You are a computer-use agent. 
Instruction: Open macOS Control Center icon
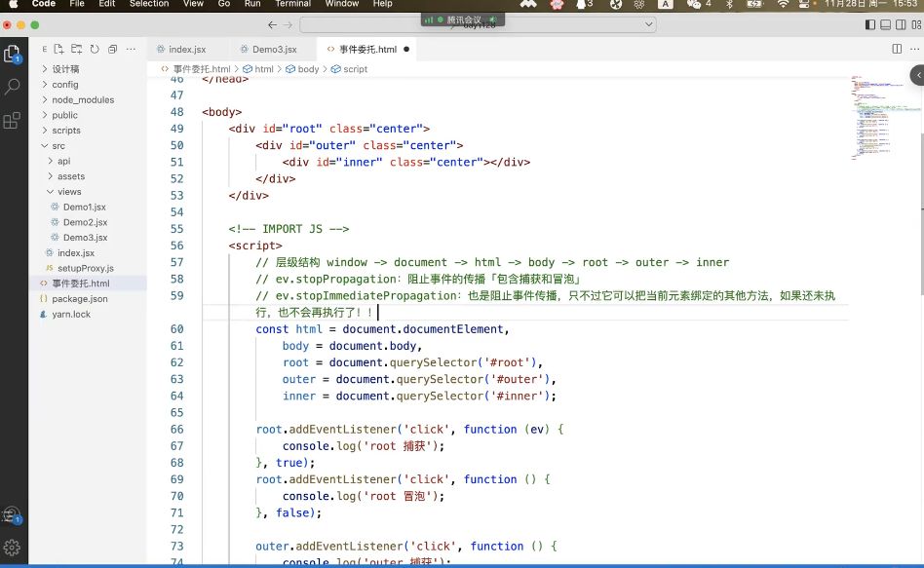(x=804, y=4)
